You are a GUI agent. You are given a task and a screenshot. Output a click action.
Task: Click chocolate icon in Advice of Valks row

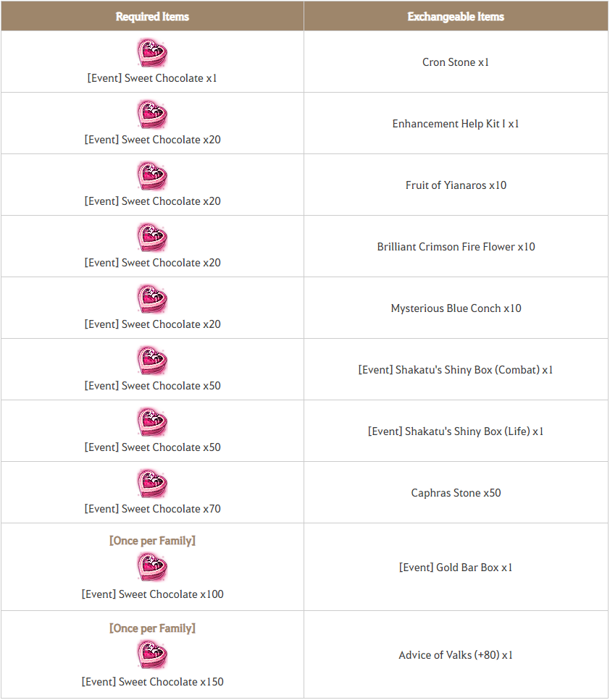pos(152,654)
